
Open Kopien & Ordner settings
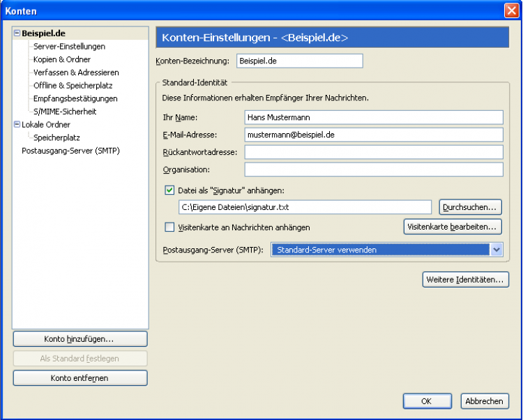[x=63, y=59]
